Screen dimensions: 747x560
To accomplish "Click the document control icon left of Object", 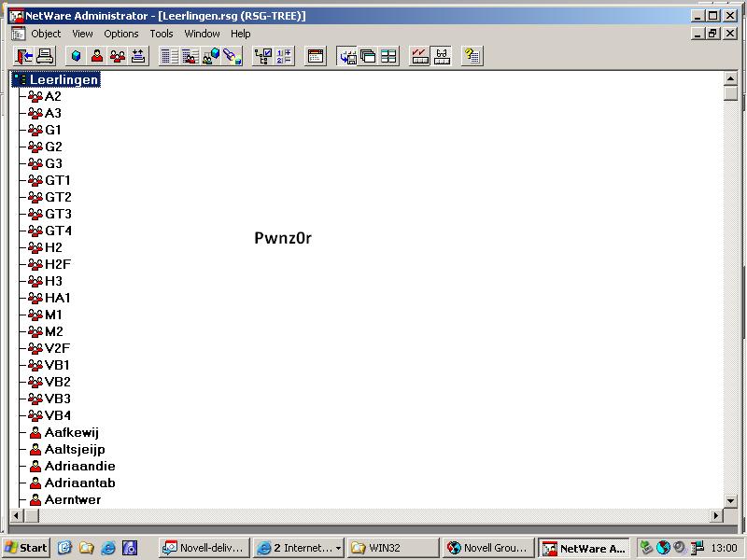I will pyautogui.click(x=18, y=34).
